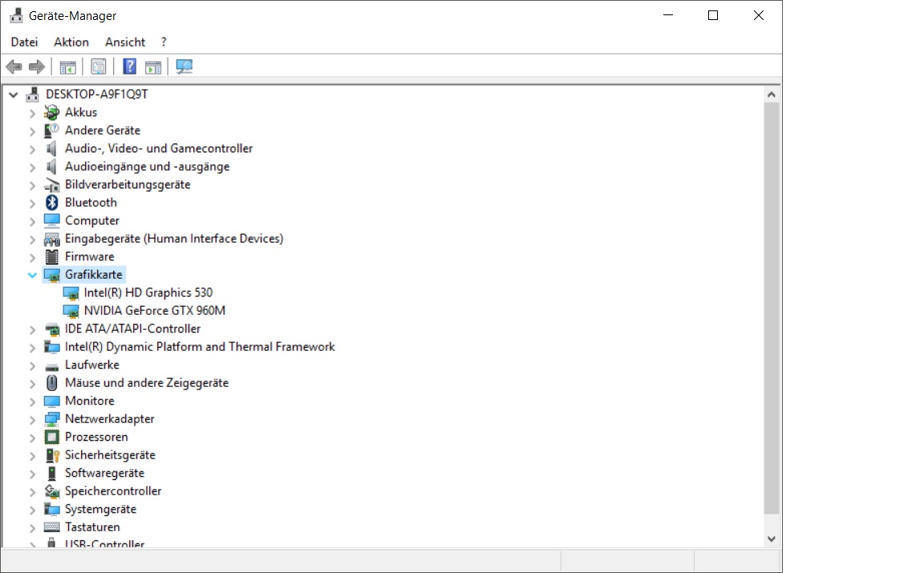Click the Netzwerkadapter icon
The width and height of the screenshot is (924, 573).
(x=52, y=418)
